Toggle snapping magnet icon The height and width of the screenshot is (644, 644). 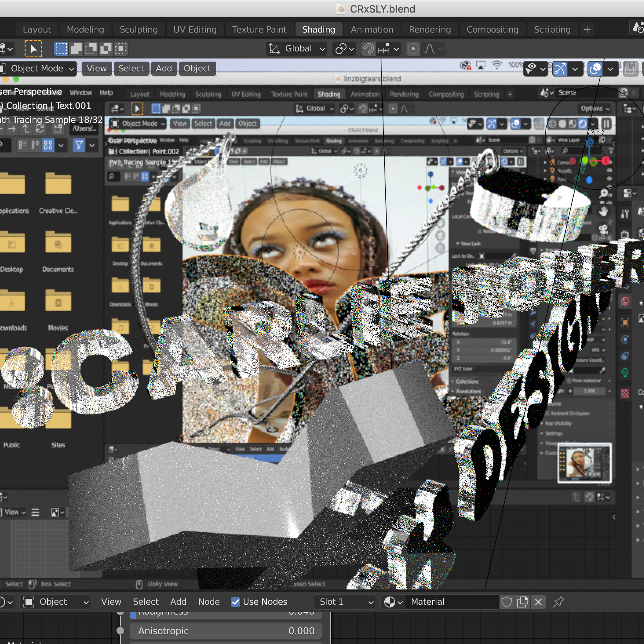pos(368,49)
